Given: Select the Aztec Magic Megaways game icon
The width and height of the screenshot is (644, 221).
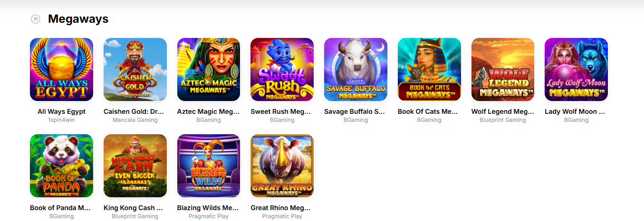Looking at the screenshot, I should (209, 69).
